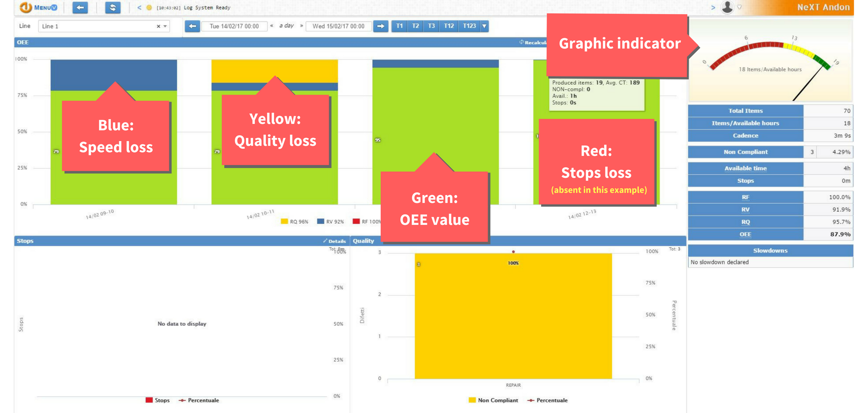This screenshot has width=868, height=413.
Task: Step the date back one day
Action: tap(192, 26)
